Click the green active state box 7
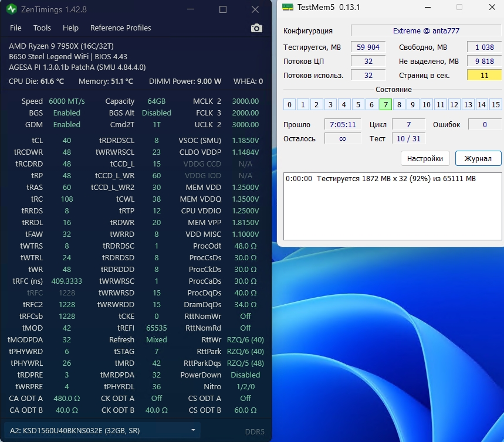Screen dimensions: 504x442 pyautogui.click(x=385, y=105)
